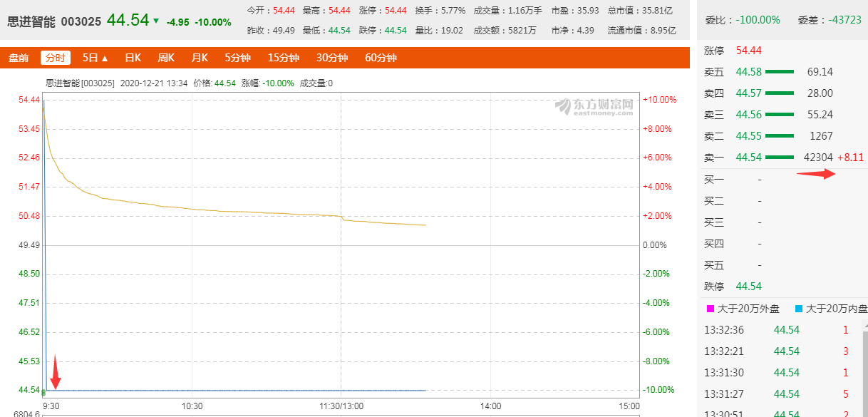868x417 pixels.
Task: Click the 卖一 volume 42304
Action: tap(818, 157)
